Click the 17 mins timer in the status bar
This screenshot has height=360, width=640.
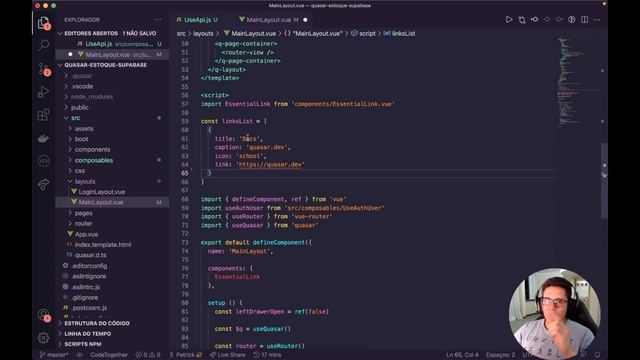(268, 355)
